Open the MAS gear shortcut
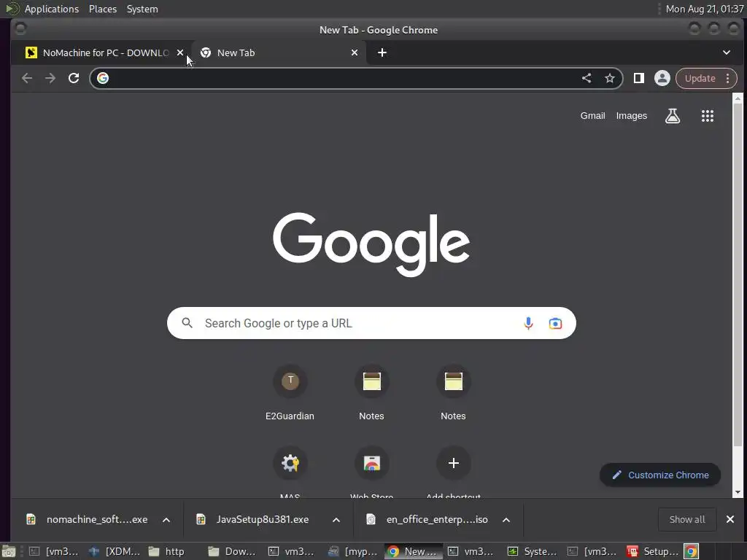Viewport: 747px width, 560px height. [x=290, y=463]
